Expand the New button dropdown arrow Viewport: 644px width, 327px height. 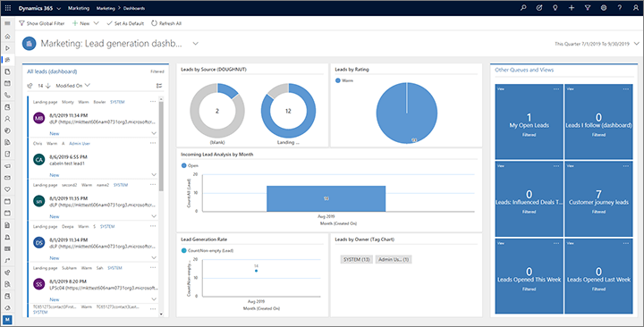[x=96, y=23]
